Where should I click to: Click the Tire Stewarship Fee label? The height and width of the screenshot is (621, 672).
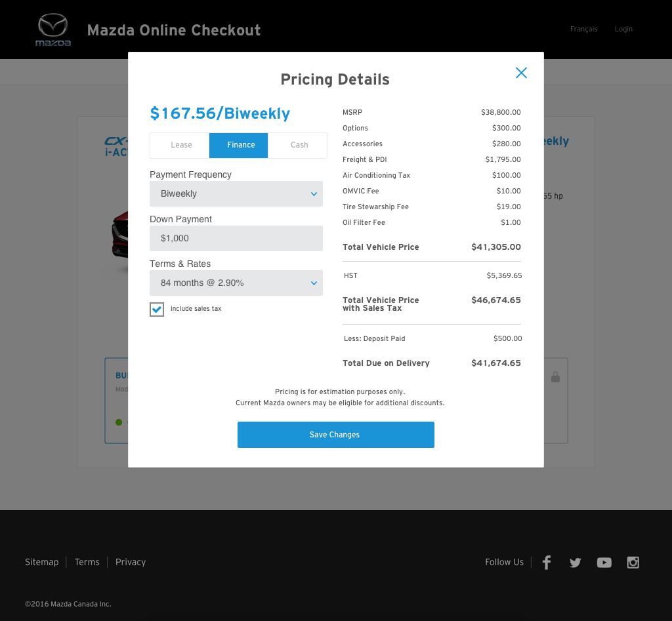(375, 207)
